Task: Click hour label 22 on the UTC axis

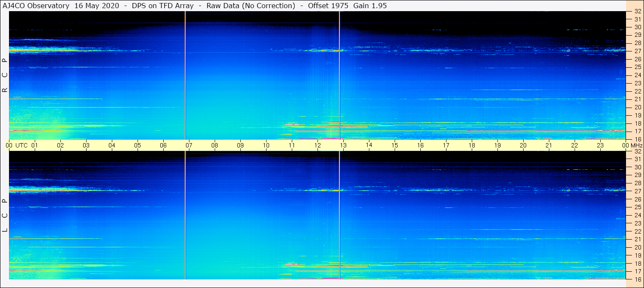Action: point(575,145)
